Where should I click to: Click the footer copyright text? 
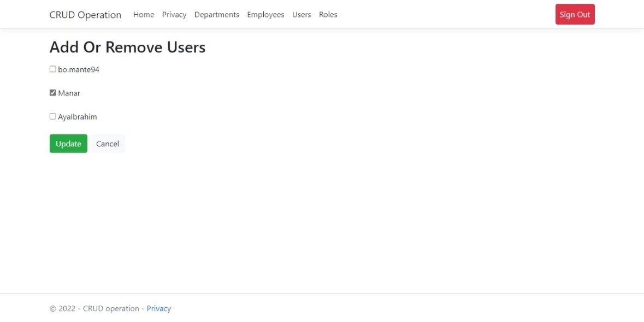[96, 308]
